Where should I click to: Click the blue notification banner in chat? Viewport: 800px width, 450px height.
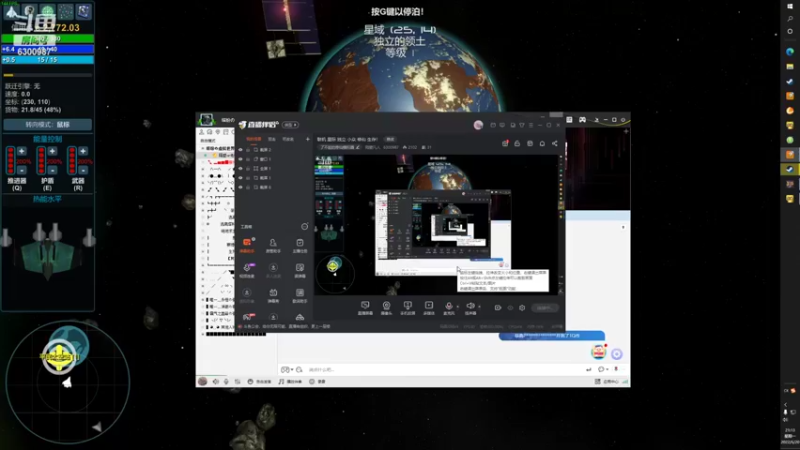click(x=552, y=335)
